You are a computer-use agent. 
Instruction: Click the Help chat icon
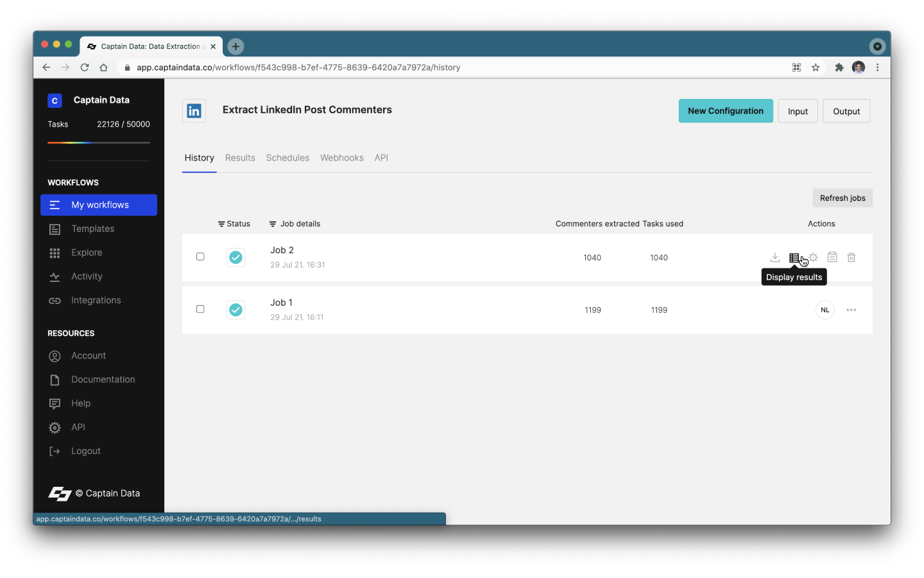pos(55,404)
